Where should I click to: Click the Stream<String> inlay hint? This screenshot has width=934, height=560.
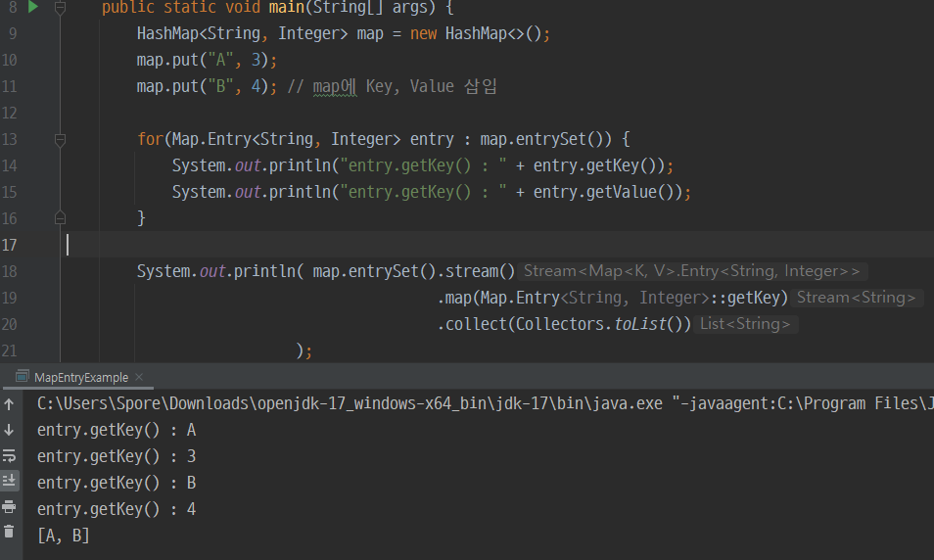(856, 298)
